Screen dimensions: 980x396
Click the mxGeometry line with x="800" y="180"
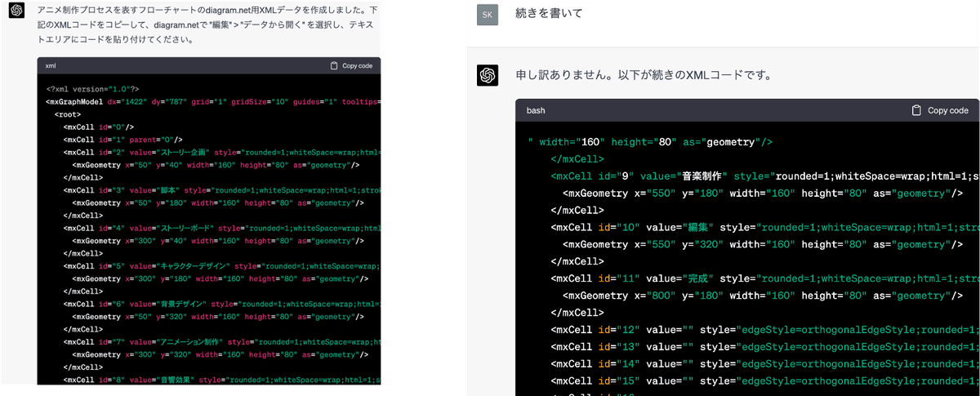(x=763, y=296)
